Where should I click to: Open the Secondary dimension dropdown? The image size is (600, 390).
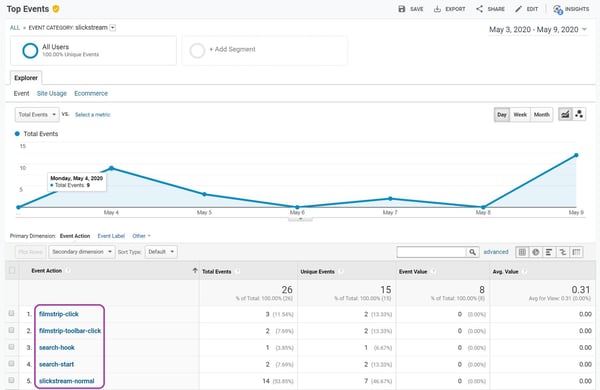click(82, 252)
